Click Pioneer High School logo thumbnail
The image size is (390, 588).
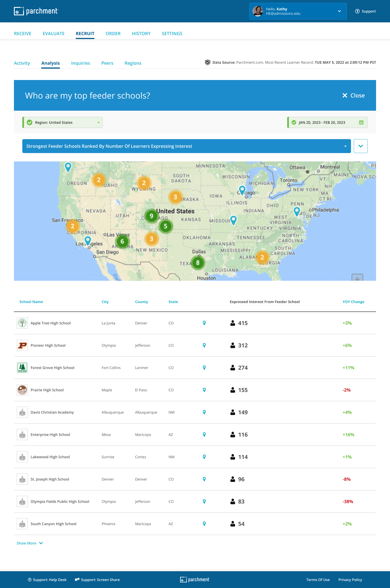pos(22,345)
